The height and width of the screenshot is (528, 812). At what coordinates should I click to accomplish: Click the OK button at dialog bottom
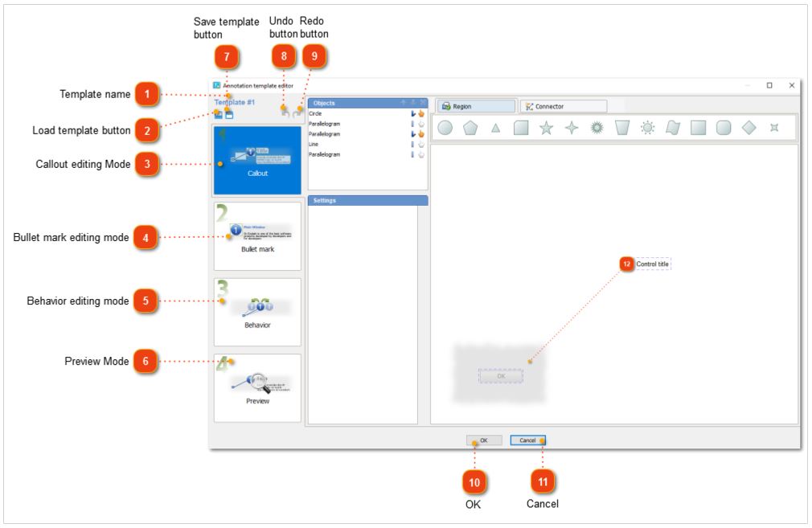[x=484, y=440]
